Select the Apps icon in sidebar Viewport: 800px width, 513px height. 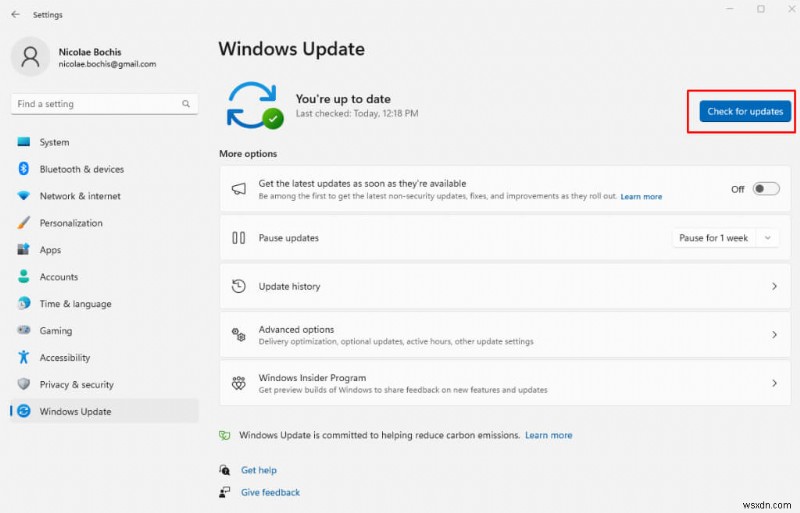(x=23, y=250)
